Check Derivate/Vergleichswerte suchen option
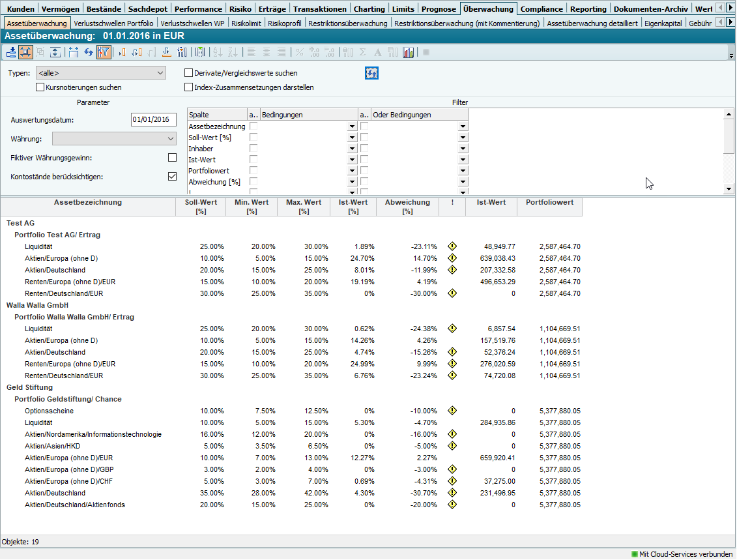737x560 pixels. (189, 74)
